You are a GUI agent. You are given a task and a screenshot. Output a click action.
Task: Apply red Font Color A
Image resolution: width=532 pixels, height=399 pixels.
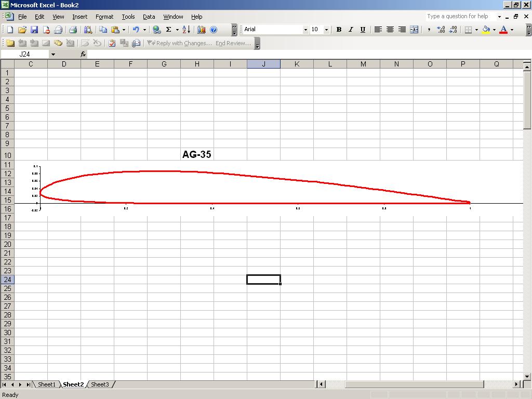click(x=504, y=30)
